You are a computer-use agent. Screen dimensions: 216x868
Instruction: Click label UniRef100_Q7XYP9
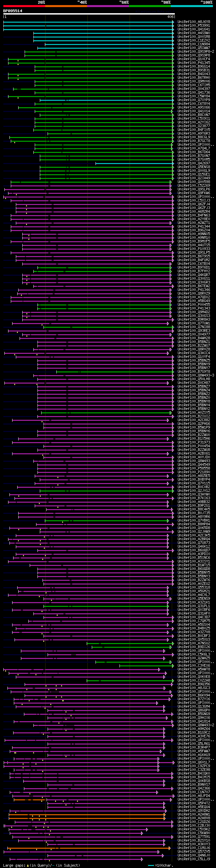tap(194, 100)
